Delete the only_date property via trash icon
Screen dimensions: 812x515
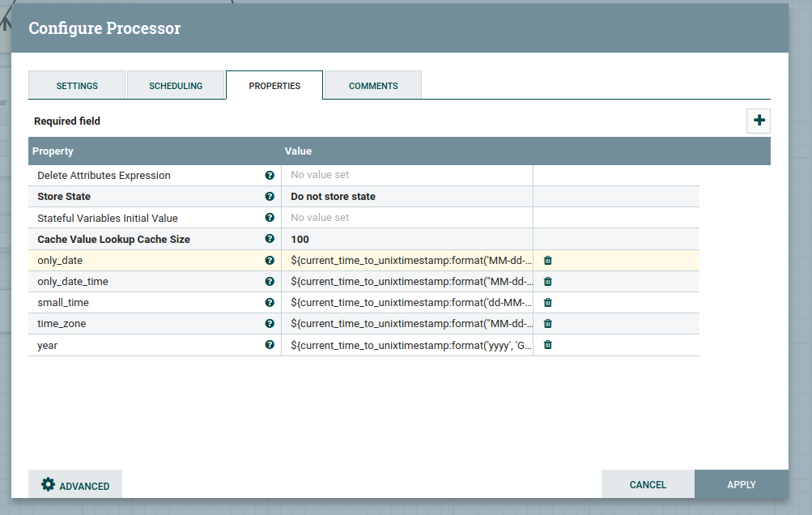(x=546, y=260)
